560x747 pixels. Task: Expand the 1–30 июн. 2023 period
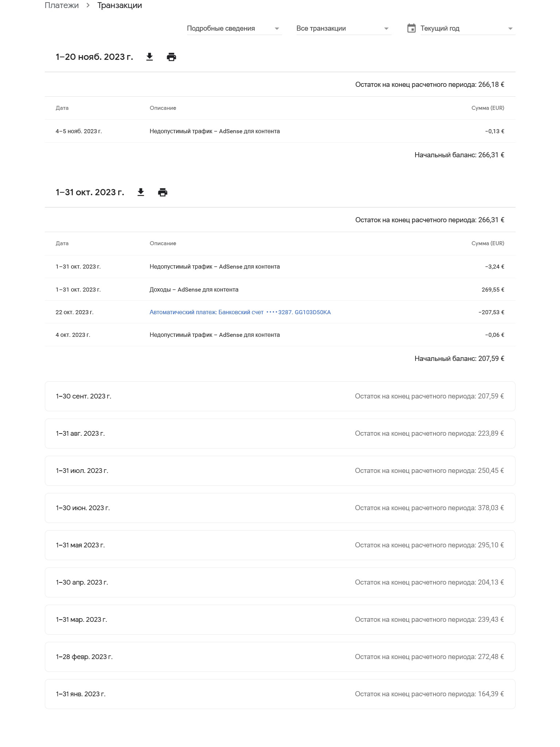(280, 508)
